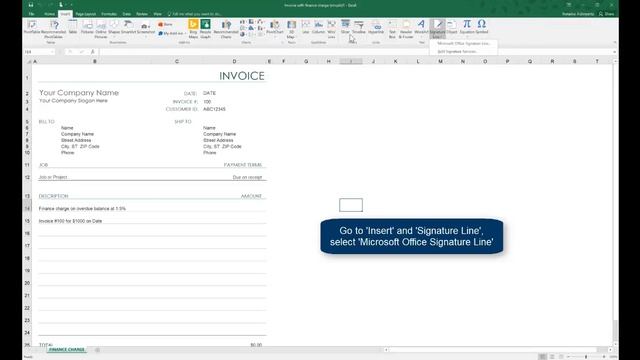Insert Online Pictures

tap(100, 29)
